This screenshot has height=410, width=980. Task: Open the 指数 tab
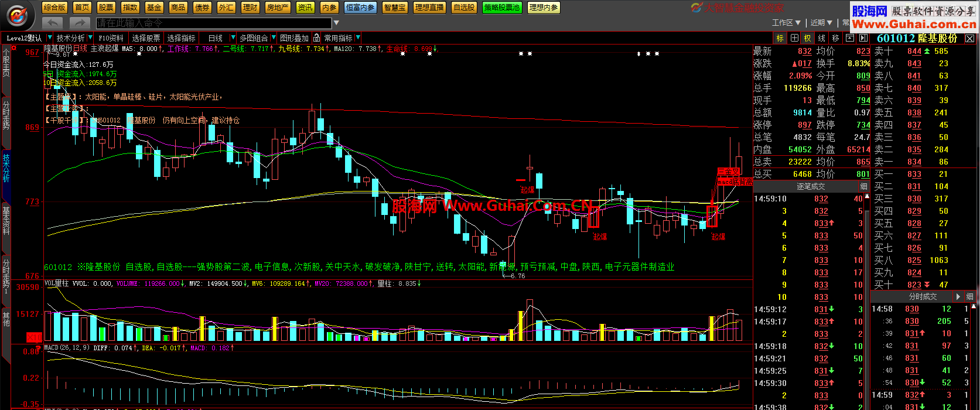click(130, 8)
